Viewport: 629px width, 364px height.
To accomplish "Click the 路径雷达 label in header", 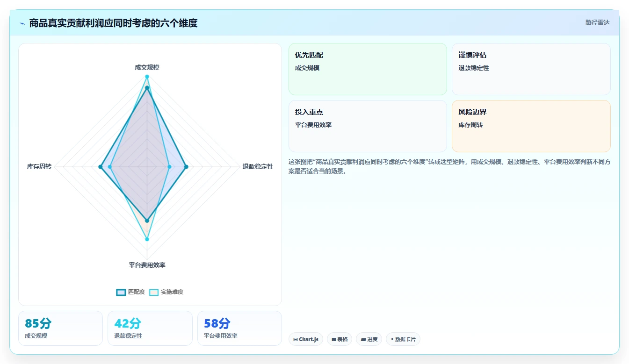I will tap(598, 22).
